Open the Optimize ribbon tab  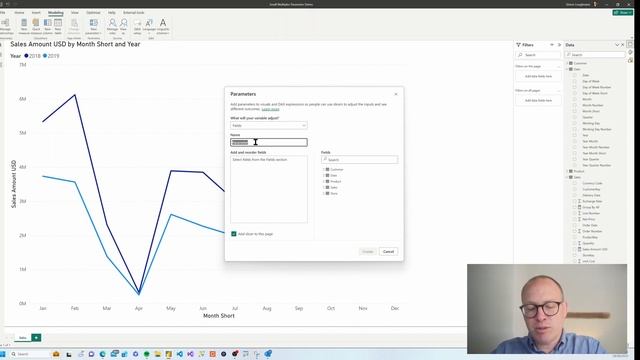(x=93, y=13)
